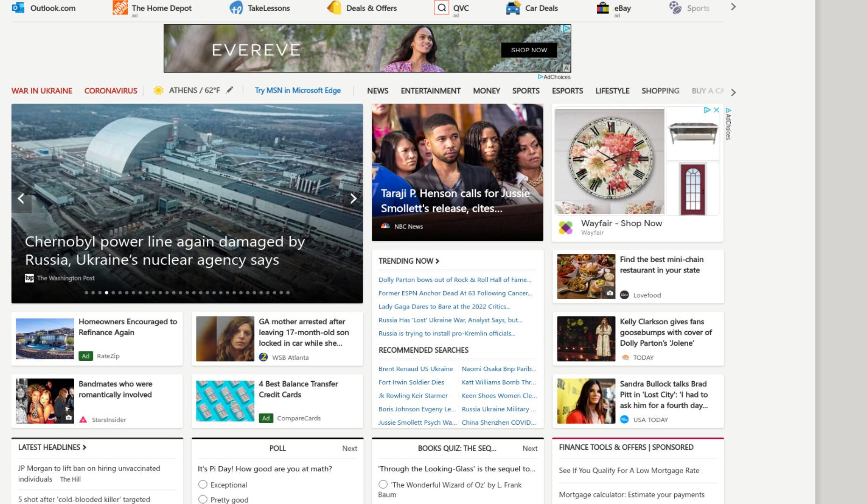Click the Sports ball icon
The image size is (867, 504).
675,7
